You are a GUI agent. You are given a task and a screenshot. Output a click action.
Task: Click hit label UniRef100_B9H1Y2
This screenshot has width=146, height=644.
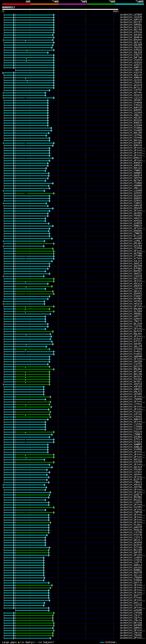point(131,158)
